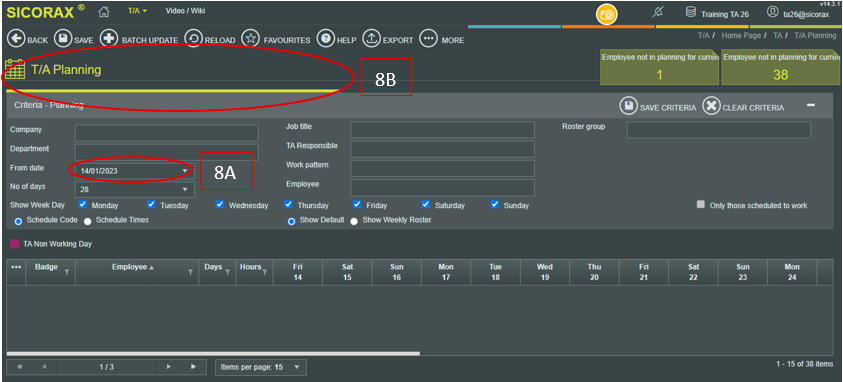Screen dimensions: 843x382
Task: Go to the last page of results
Action: coord(194,367)
